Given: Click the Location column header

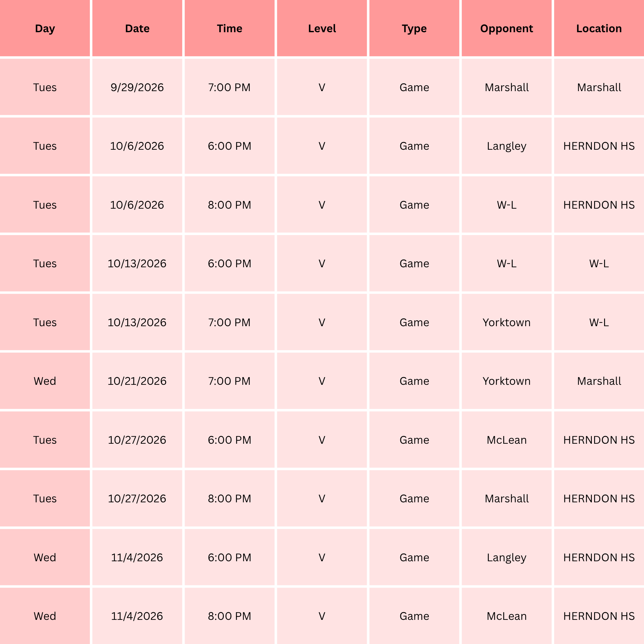Looking at the screenshot, I should coord(599,28).
